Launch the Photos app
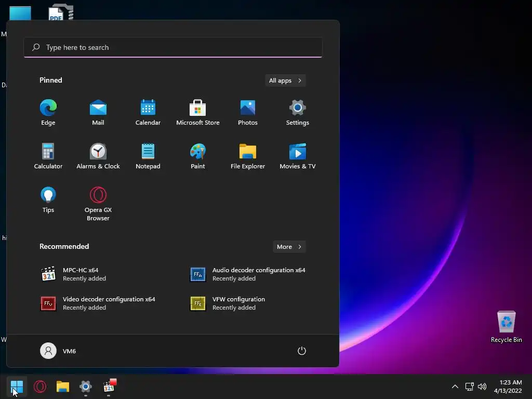The width and height of the screenshot is (532, 399). [248, 113]
